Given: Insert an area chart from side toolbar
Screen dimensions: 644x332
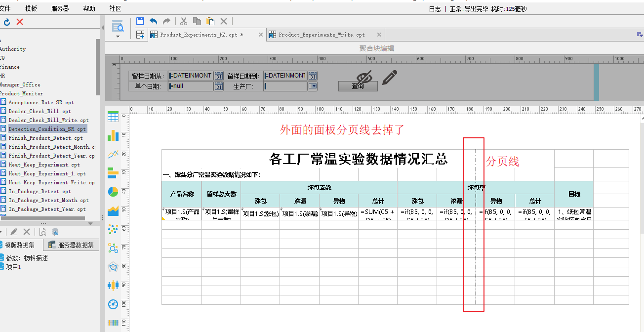Looking at the screenshot, I should point(113,210).
